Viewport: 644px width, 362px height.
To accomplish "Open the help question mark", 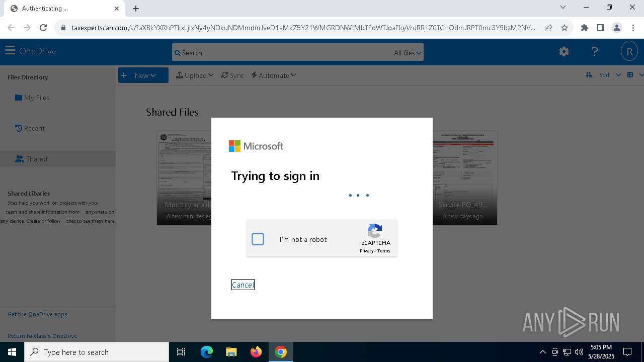I will (x=595, y=51).
